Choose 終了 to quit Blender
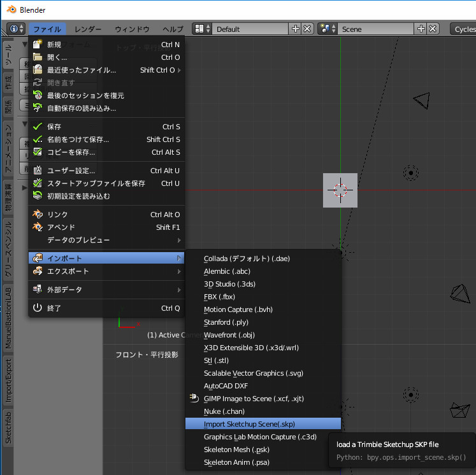This screenshot has width=476, height=475. click(106, 308)
